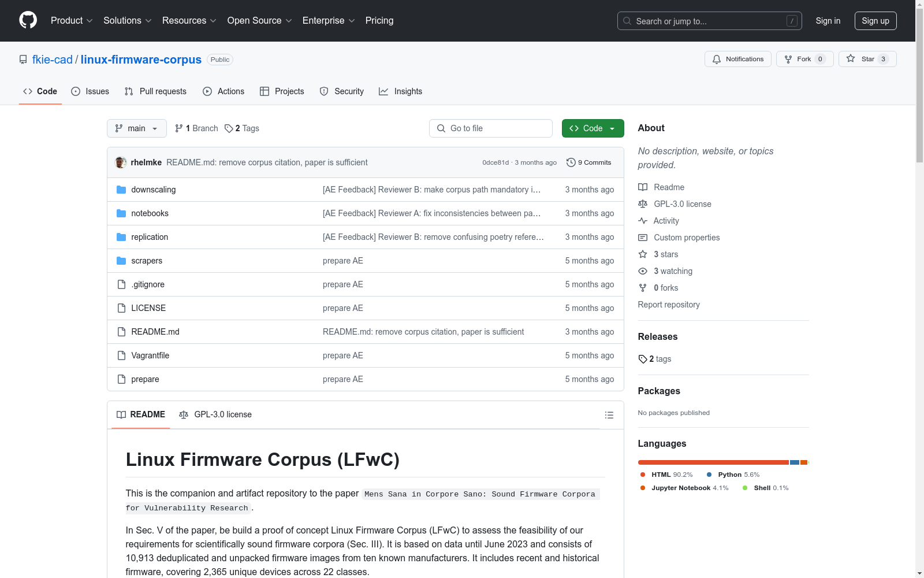Click the Sign in link
The image size is (924, 578).
828,21
